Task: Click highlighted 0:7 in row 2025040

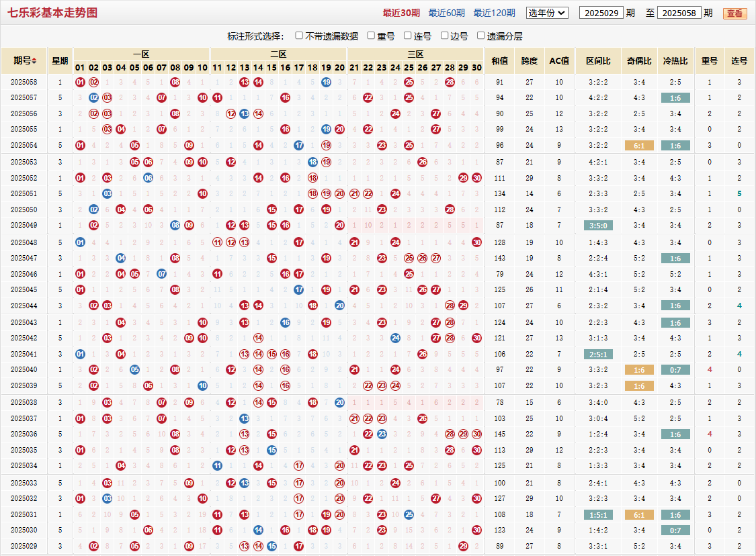Action: (675, 370)
